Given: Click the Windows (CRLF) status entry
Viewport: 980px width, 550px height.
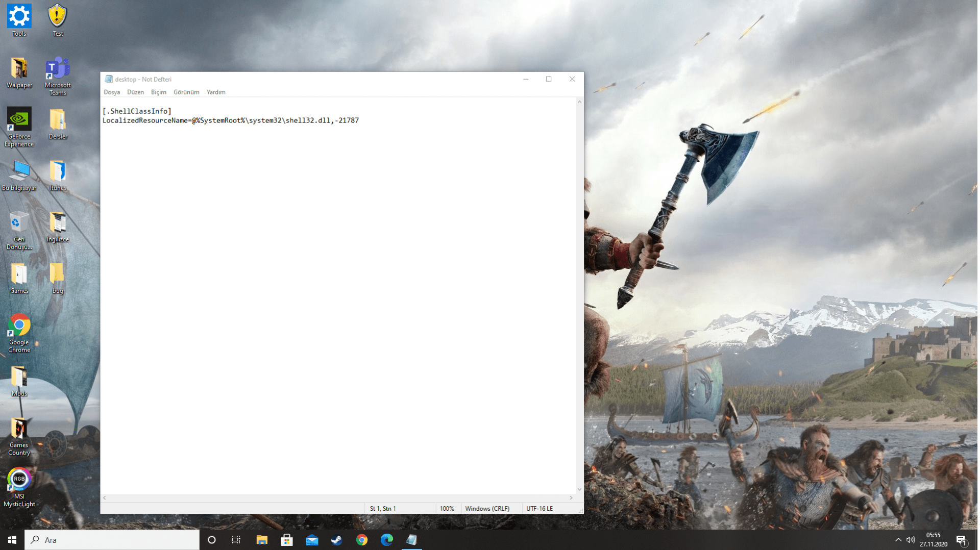Looking at the screenshot, I should tap(487, 509).
